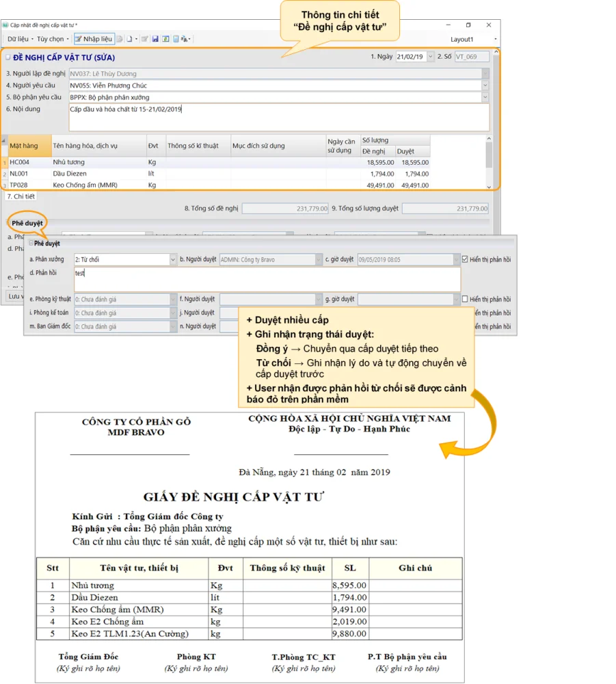The image size is (616, 684).
Task: Click the app icon in the title bar
Action: (x=5, y=25)
